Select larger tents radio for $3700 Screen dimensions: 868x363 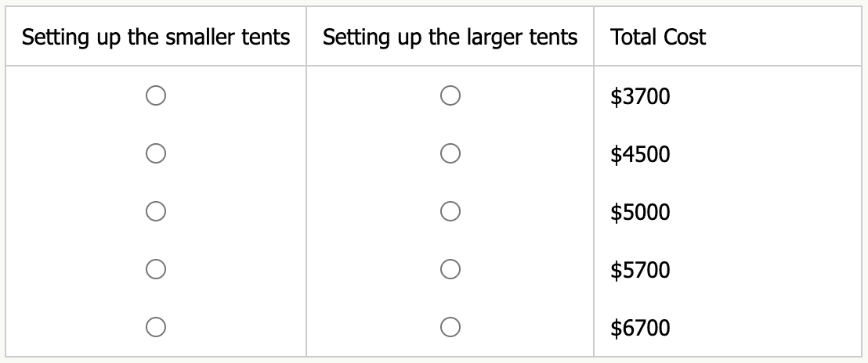(x=450, y=95)
